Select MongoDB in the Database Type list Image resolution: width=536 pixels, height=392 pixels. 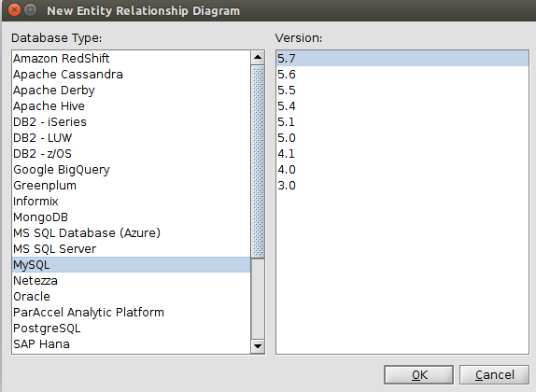pyautogui.click(x=132, y=217)
